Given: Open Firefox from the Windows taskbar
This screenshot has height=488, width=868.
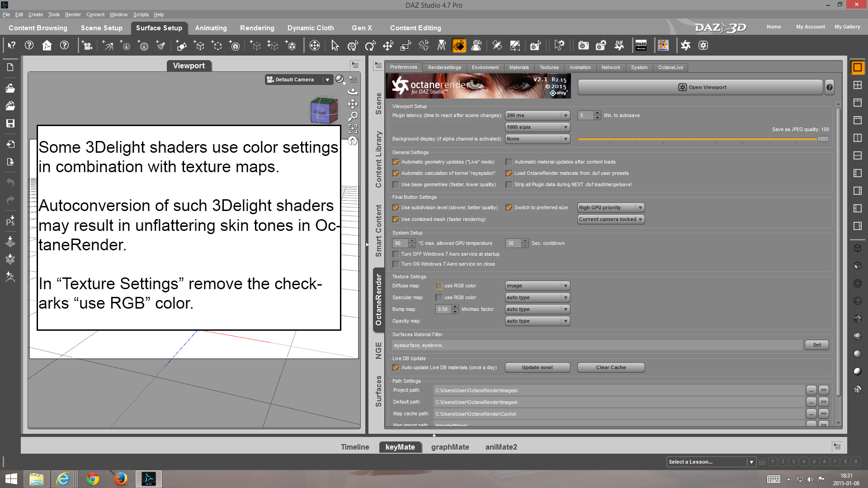Looking at the screenshot, I should point(120,479).
